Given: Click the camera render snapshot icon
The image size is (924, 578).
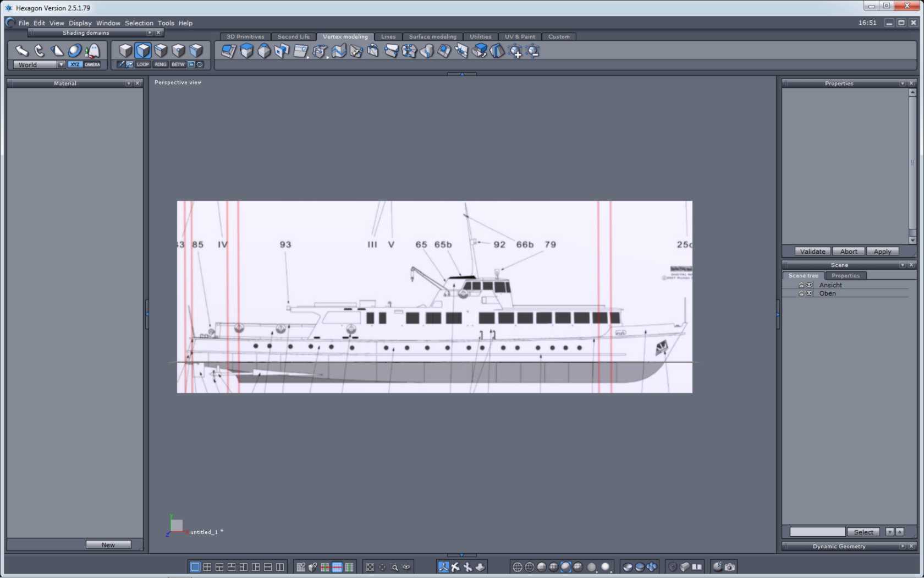Looking at the screenshot, I should tap(730, 567).
